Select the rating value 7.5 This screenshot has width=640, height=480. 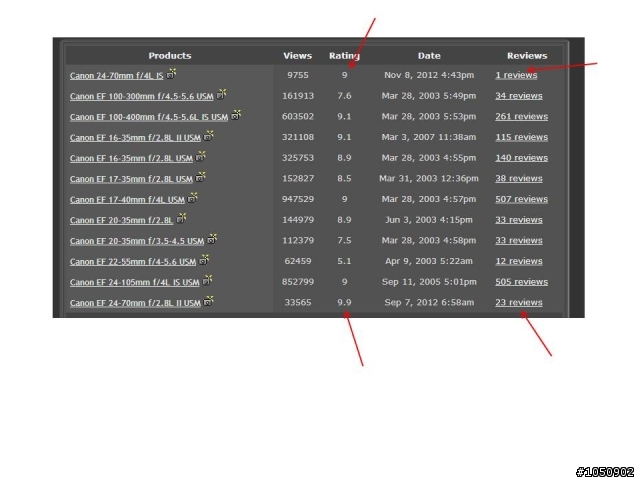click(344, 240)
